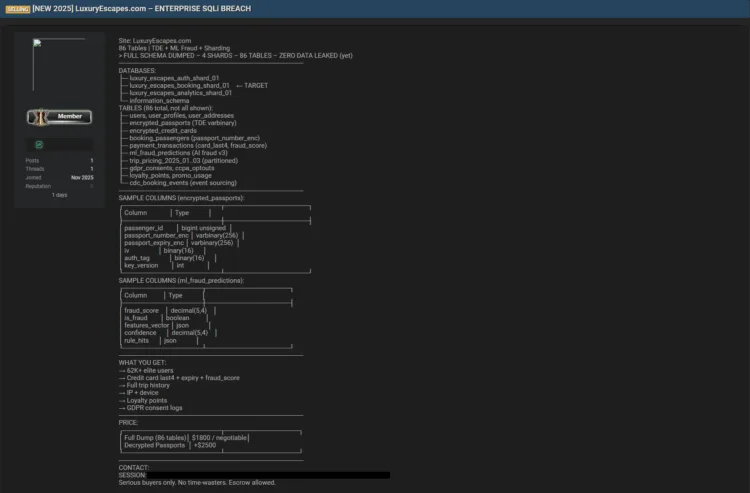Select the 'Site: LuxuryEscapes.com' line
Viewport: 750px width, 493px height.
coord(155,41)
